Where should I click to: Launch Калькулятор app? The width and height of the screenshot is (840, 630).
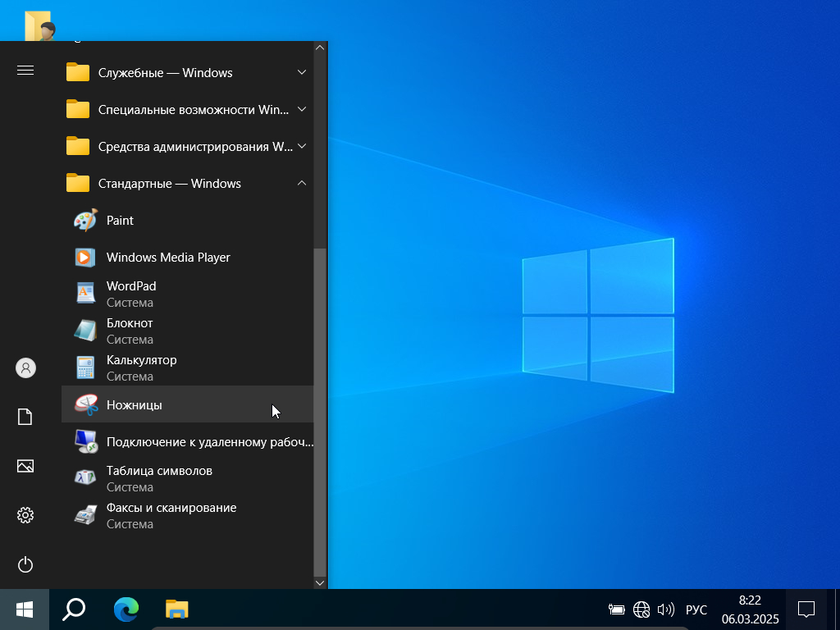[x=141, y=367]
